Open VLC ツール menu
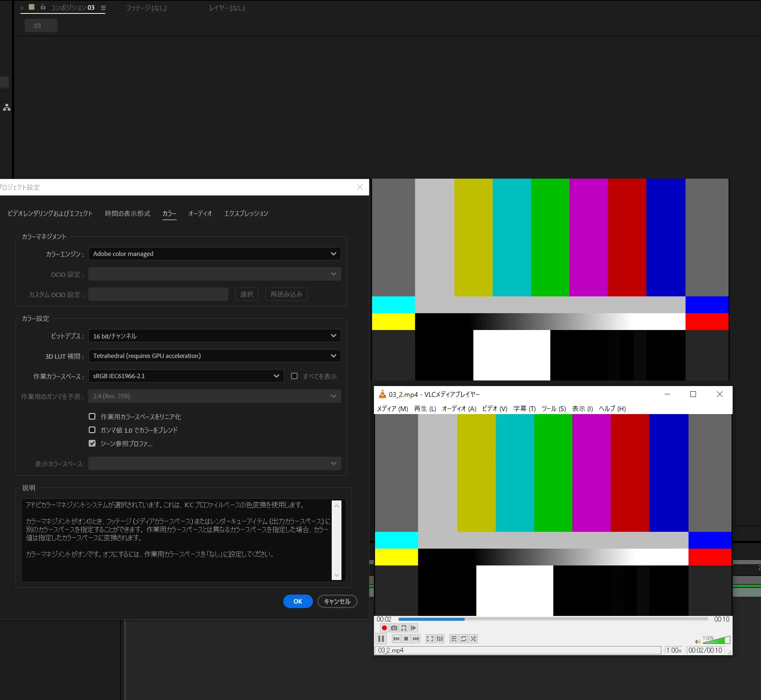The width and height of the screenshot is (761, 700). pyautogui.click(x=553, y=409)
